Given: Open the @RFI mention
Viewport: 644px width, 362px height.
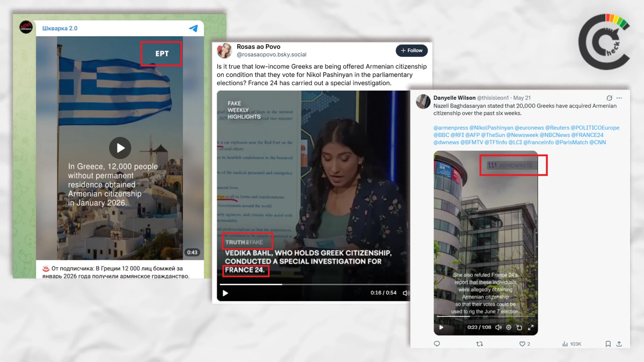Looking at the screenshot, I should [x=457, y=135].
